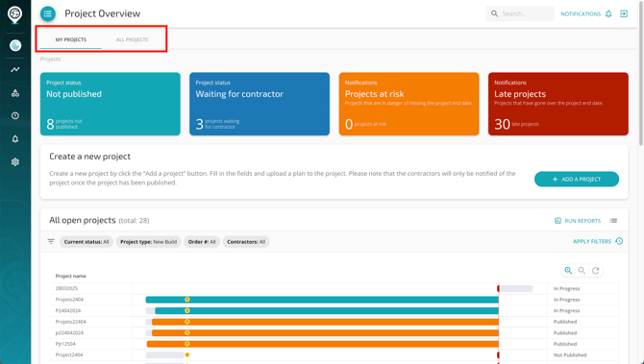Click Not Published status of Project2404
Image resolution: width=644 pixels, height=364 pixels.
(x=570, y=355)
